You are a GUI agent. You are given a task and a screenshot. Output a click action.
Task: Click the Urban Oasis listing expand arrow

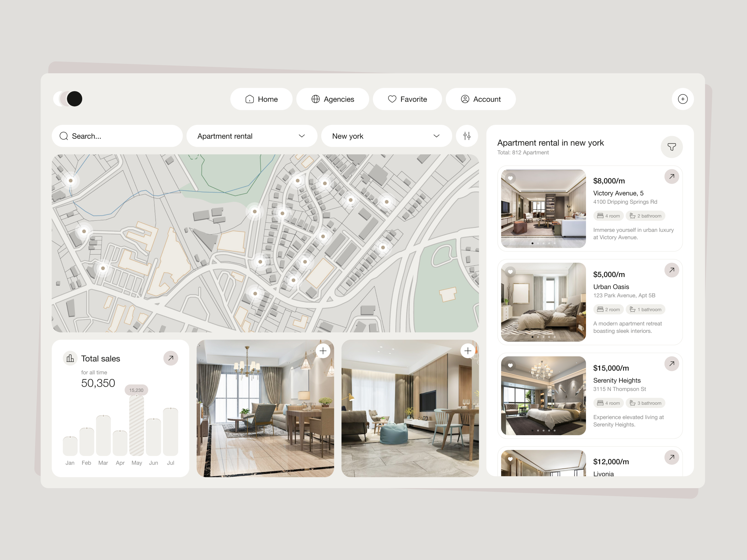pyautogui.click(x=672, y=270)
